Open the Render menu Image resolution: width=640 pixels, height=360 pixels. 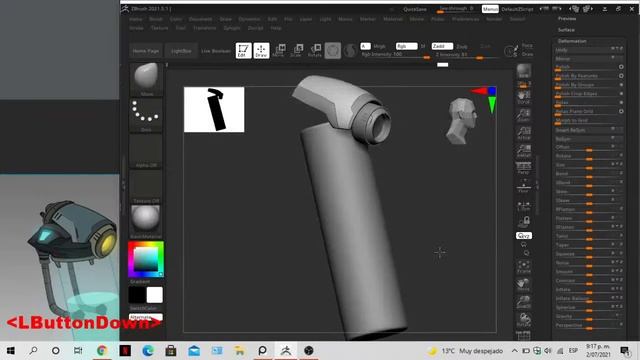tap(494, 19)
